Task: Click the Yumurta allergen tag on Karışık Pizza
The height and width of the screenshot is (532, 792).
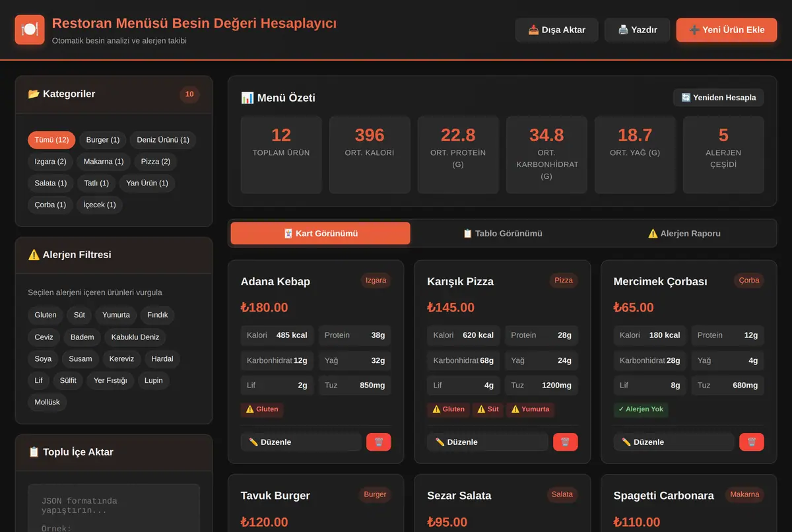Action: click(x=530, y=410)
